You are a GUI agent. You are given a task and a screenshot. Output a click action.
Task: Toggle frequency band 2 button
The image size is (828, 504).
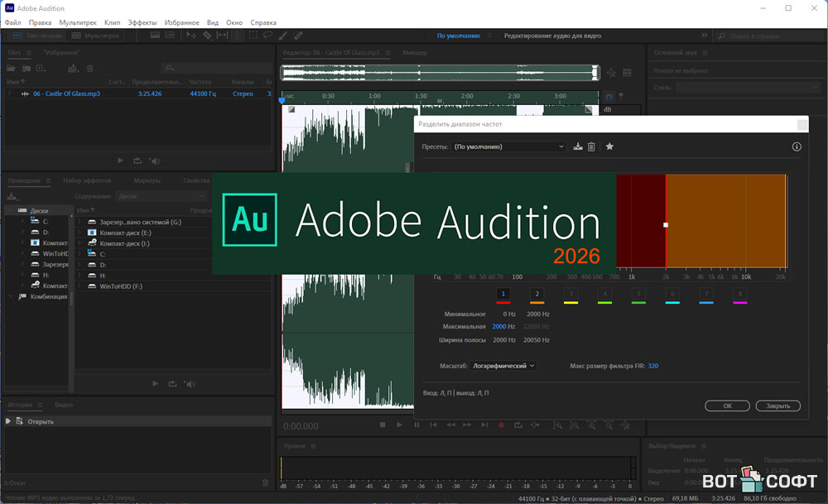click(x=537, y=294)
